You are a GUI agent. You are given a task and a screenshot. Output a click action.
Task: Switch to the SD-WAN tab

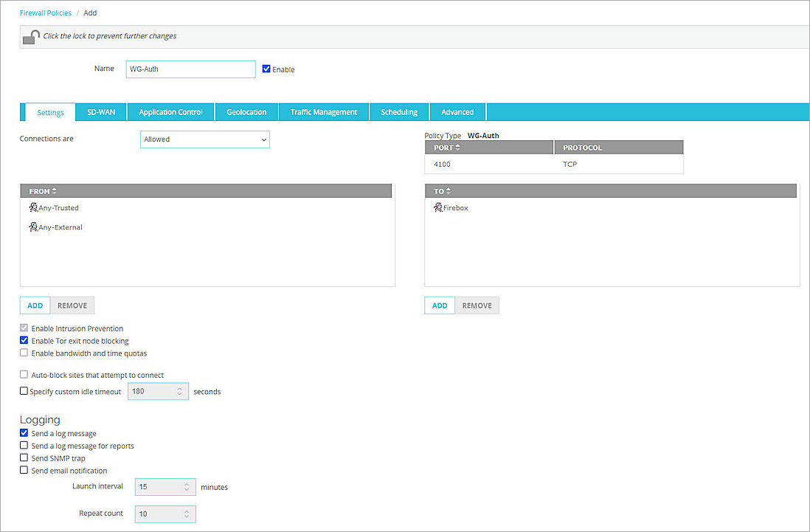point(100,111)
